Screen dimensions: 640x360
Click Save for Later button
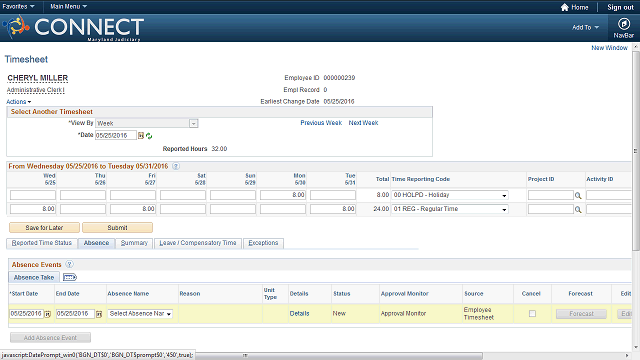tap(44, 227)
